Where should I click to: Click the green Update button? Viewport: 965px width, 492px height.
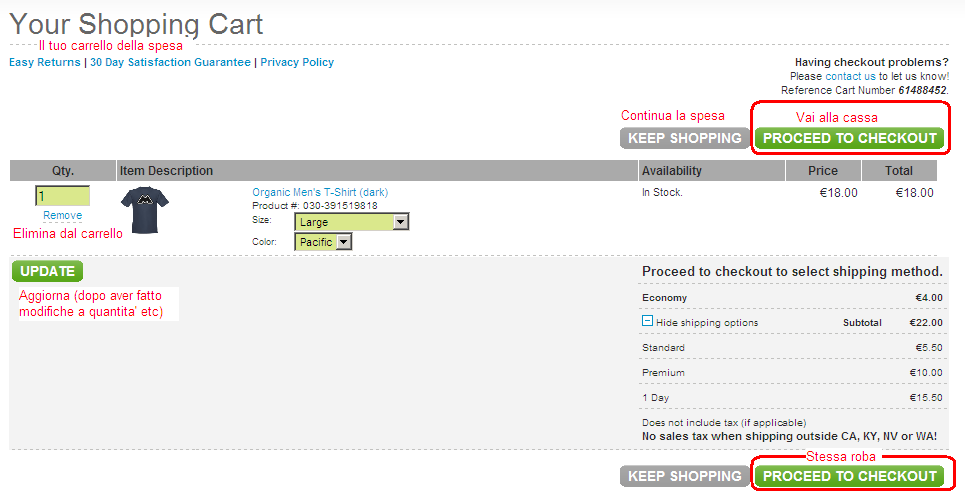(x=47, y=271)
